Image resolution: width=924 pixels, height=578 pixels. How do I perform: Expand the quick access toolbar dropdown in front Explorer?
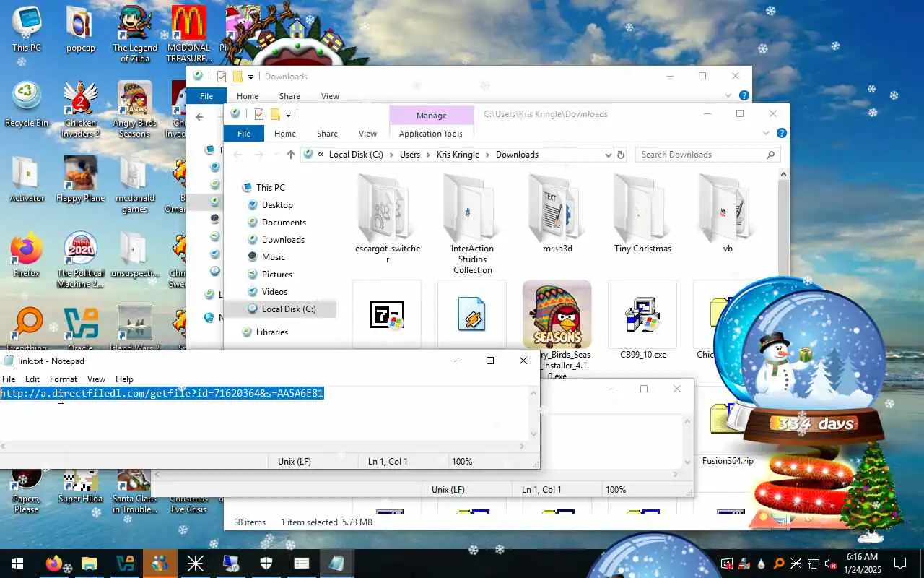point(288,114)
